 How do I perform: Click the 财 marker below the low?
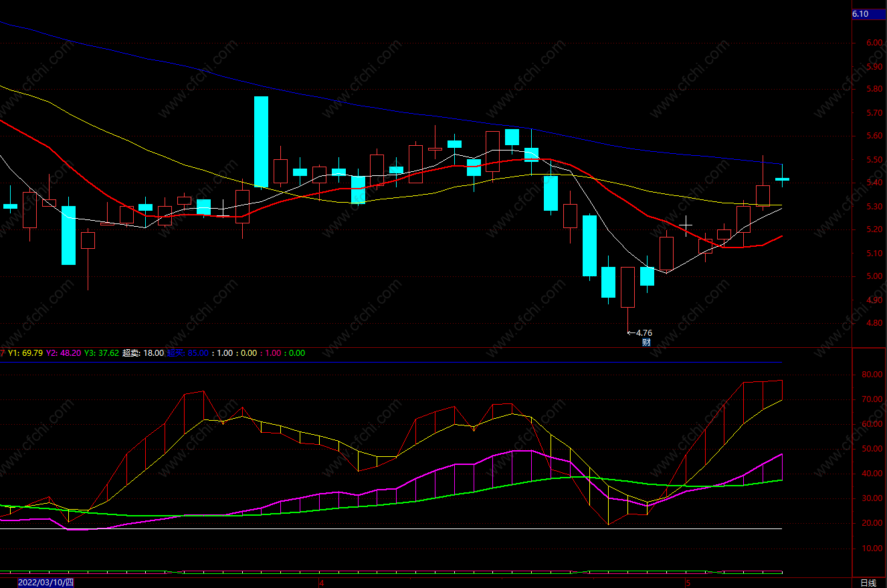click(646, 342)
